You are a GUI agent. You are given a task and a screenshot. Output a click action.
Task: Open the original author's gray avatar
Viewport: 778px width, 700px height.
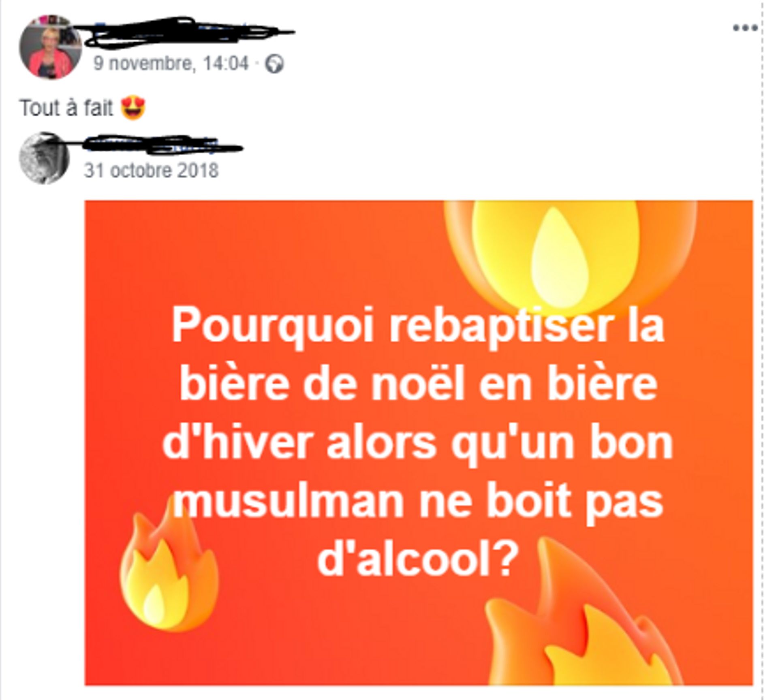pos(44,158)
